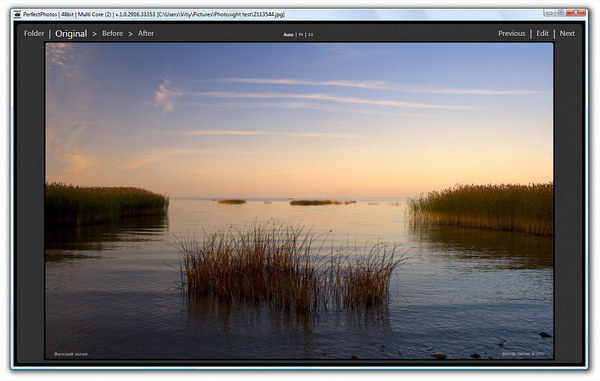Switch to the Before view tab
600x381 pixels.
tap(112, 34)
